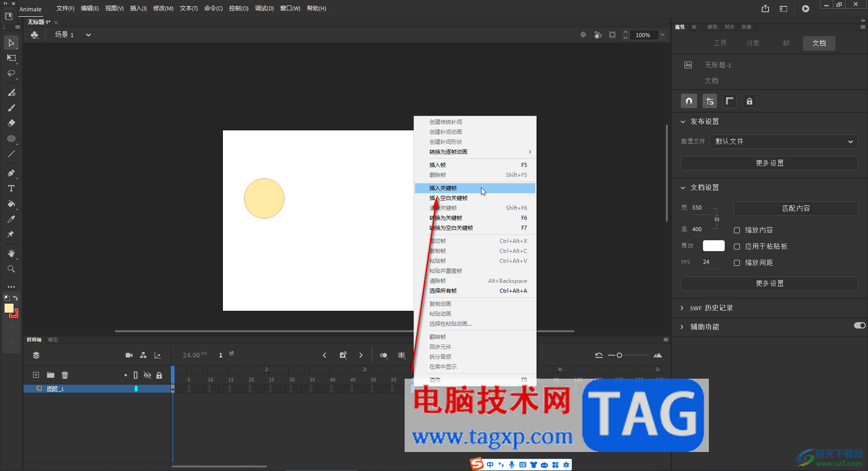Check the 应用于粘贴板 option
The image size is (868, 471).
pos(736,247)
